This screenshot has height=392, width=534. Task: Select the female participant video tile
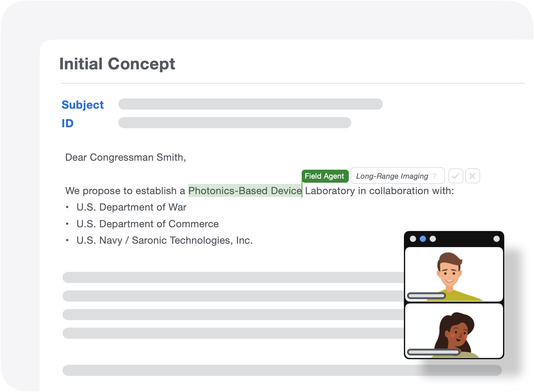(x=454, y=331)
